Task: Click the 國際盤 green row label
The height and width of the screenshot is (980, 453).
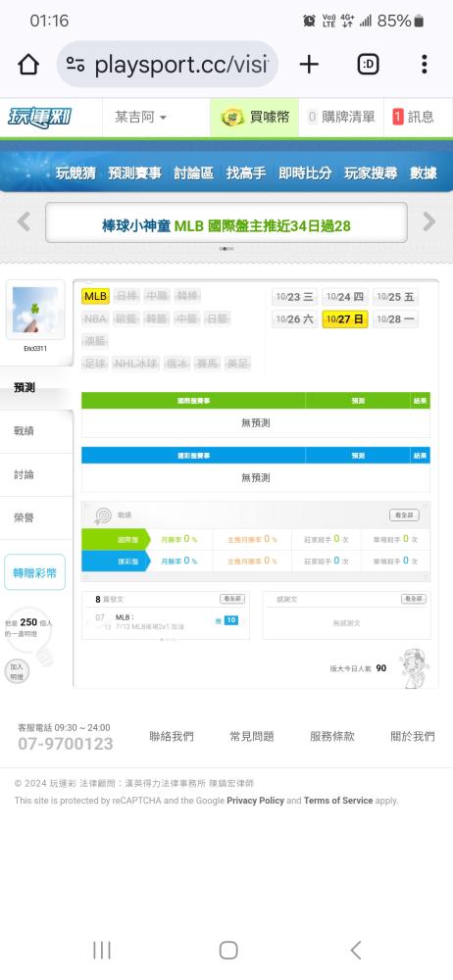Action: click(x=117, y=539)
